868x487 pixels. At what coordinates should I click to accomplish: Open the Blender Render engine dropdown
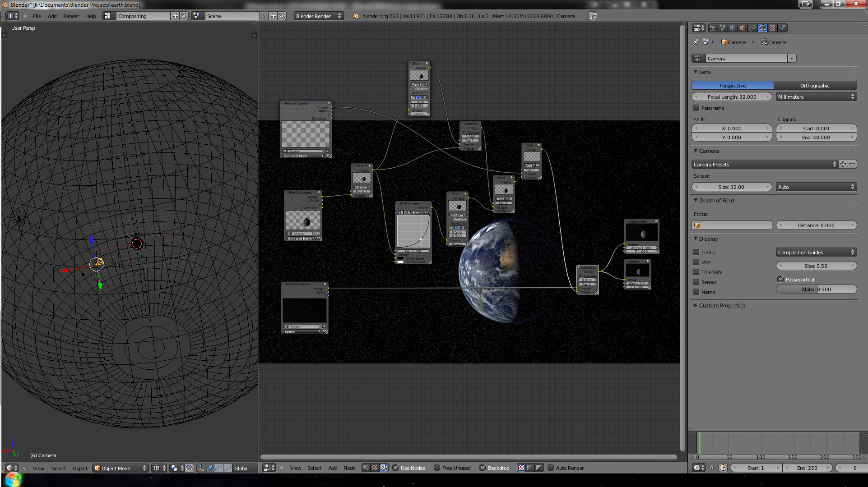[319, 16]
